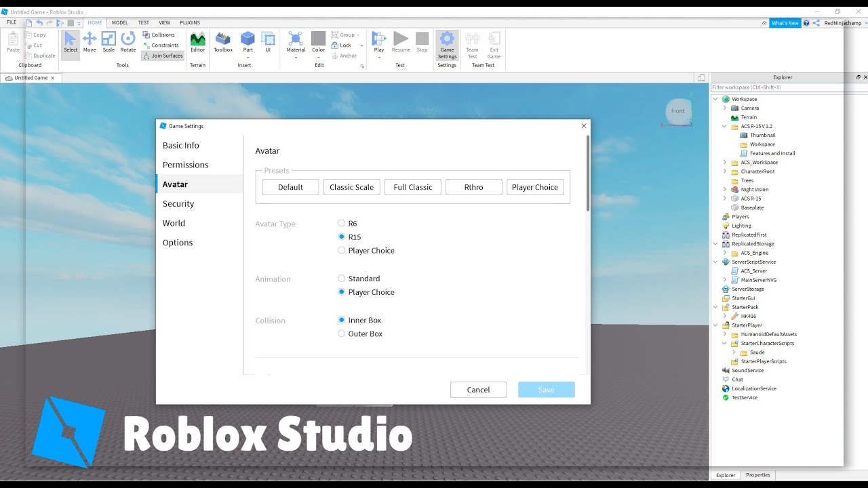Select R6 avatar type
The width and height of the screenshot is (868, 488).
click(342, 223)
